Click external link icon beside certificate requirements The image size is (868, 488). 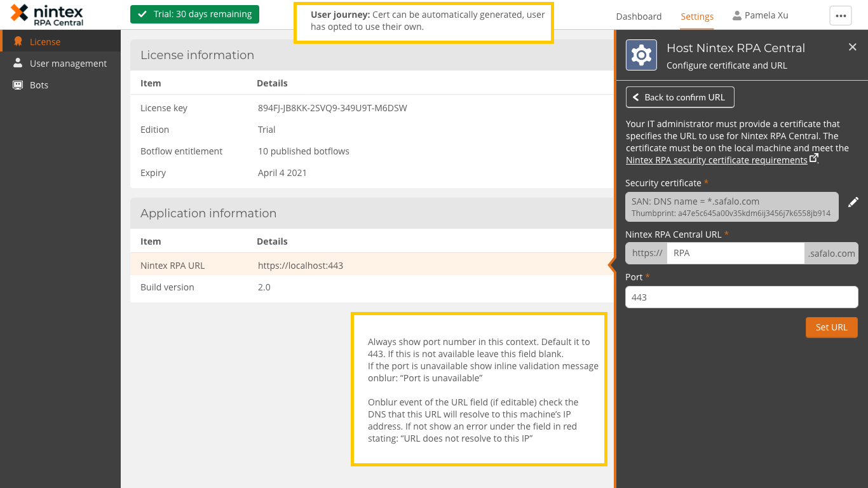click(x=814, y=159)
